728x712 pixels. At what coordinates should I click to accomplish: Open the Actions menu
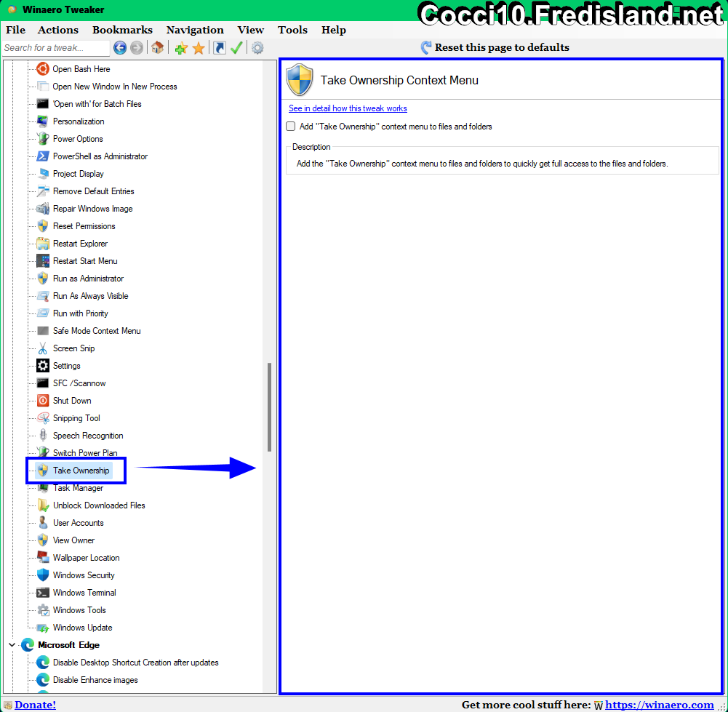[58, 30]
